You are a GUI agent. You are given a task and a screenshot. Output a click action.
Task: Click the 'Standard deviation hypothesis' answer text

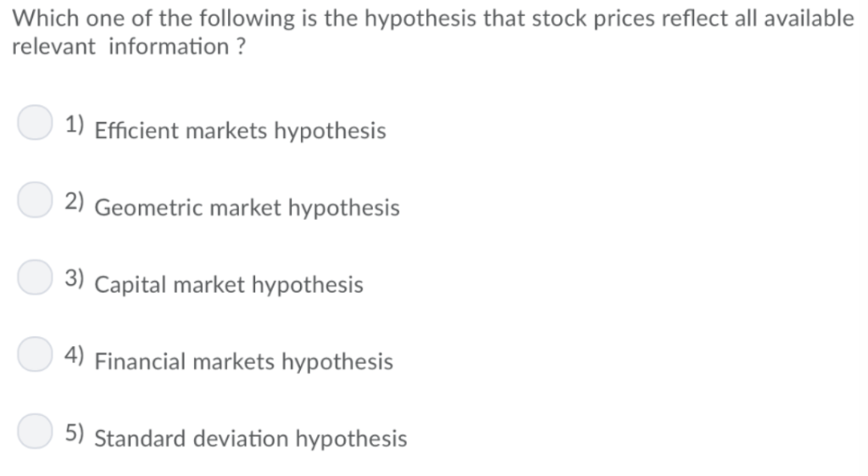pos(251,439)
